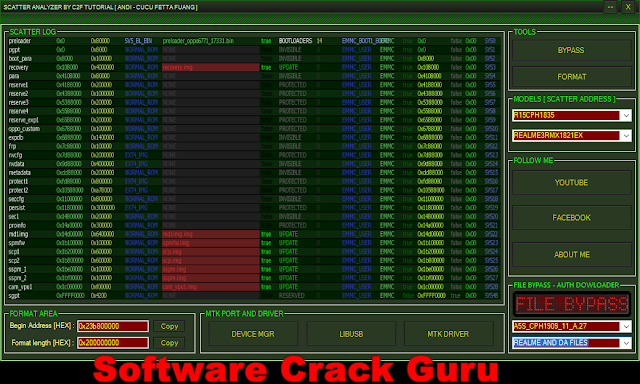Focus the Begin Address hex field

113,326
